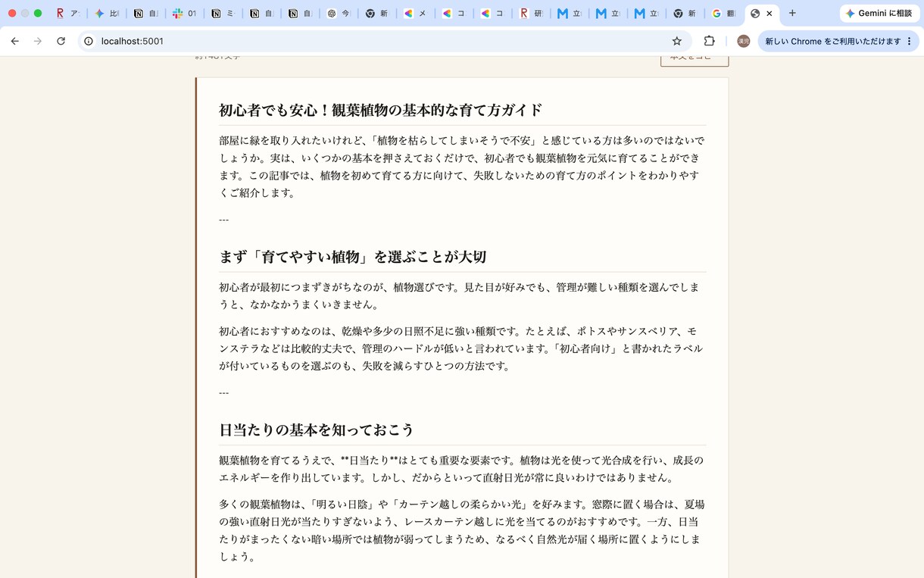This screenshot has width=924, height=578.
Task: Open the Extensions puzzle icon
Action: [x=710, y=41]
